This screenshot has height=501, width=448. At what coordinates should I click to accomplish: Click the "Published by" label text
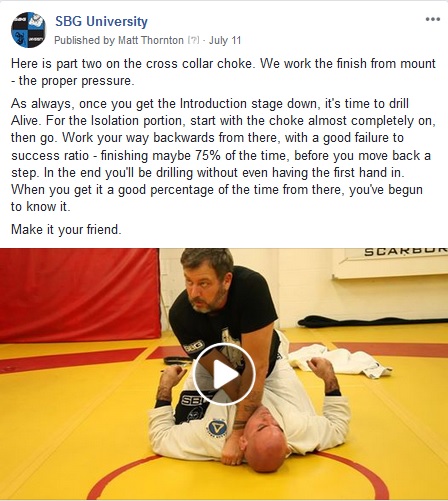(x=85, y=40)
